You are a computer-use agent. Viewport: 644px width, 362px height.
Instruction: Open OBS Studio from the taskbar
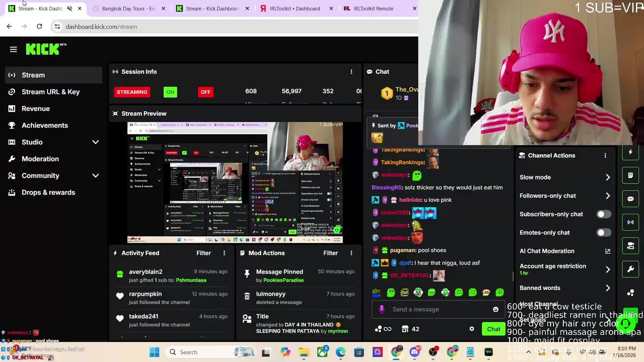[433, 352]
